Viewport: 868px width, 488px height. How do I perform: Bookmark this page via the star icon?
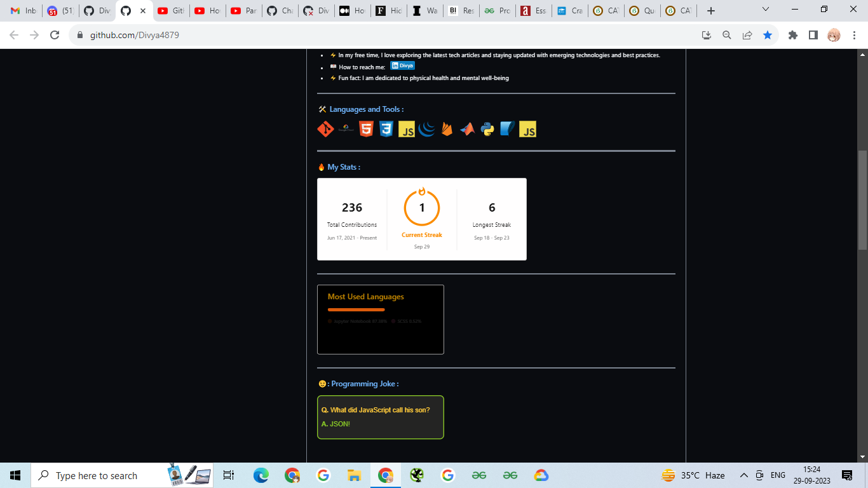coord(768,36)
